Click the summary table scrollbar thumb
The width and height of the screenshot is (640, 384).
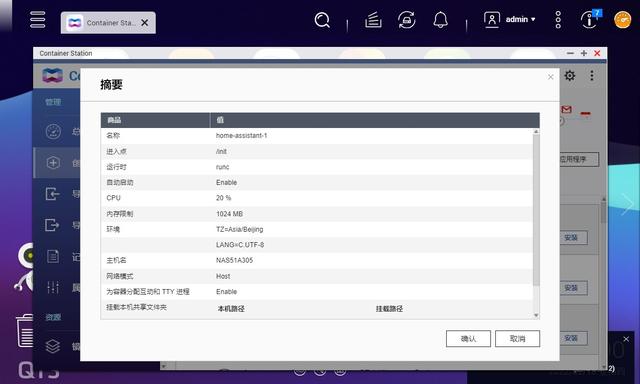click(536, 210)
